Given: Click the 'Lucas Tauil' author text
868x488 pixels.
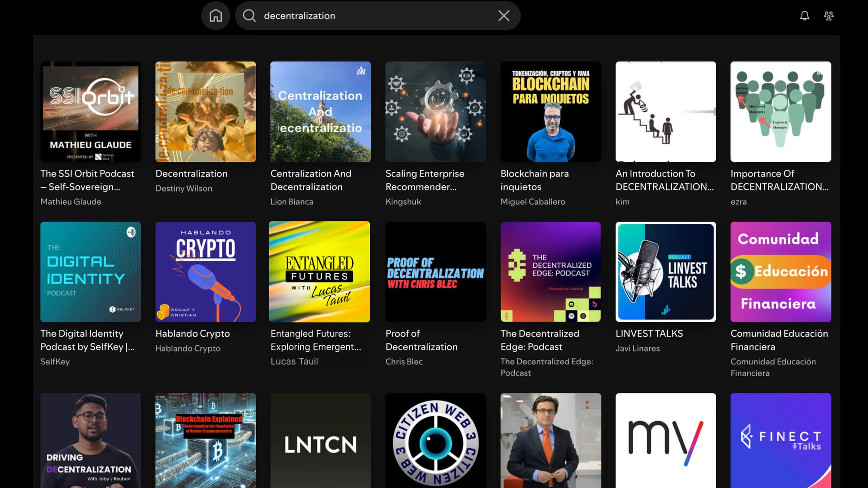Looking at the screenshot, I should (294, 362).
